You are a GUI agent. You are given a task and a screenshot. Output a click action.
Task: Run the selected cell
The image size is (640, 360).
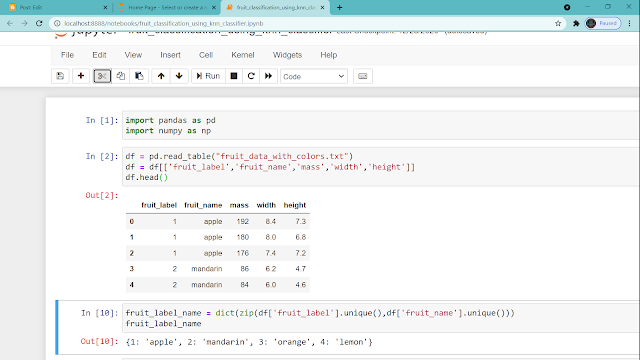point(208,76)
